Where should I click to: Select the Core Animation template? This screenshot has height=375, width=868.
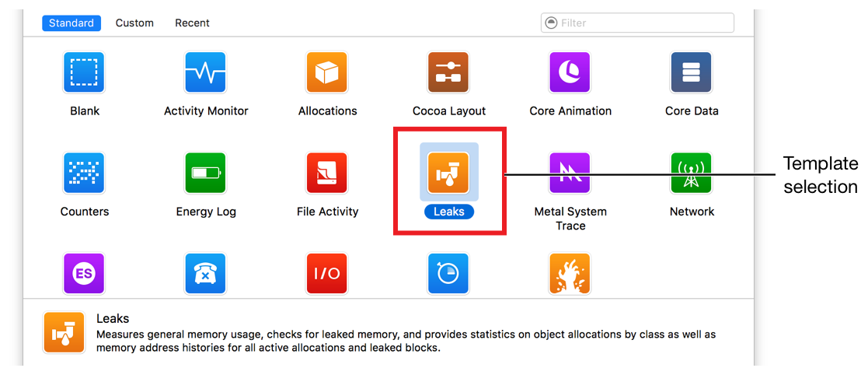click(x=570, y=72)
